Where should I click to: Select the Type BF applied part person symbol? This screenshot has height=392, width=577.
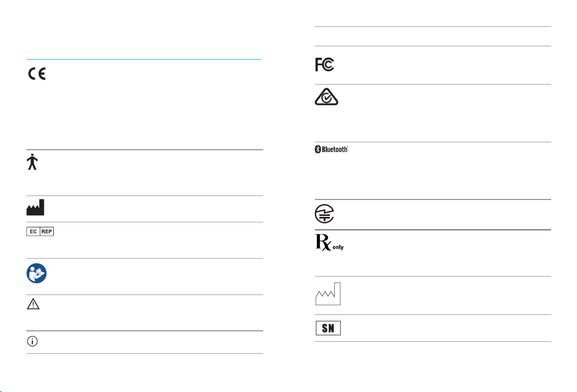(x=32, y=162)
